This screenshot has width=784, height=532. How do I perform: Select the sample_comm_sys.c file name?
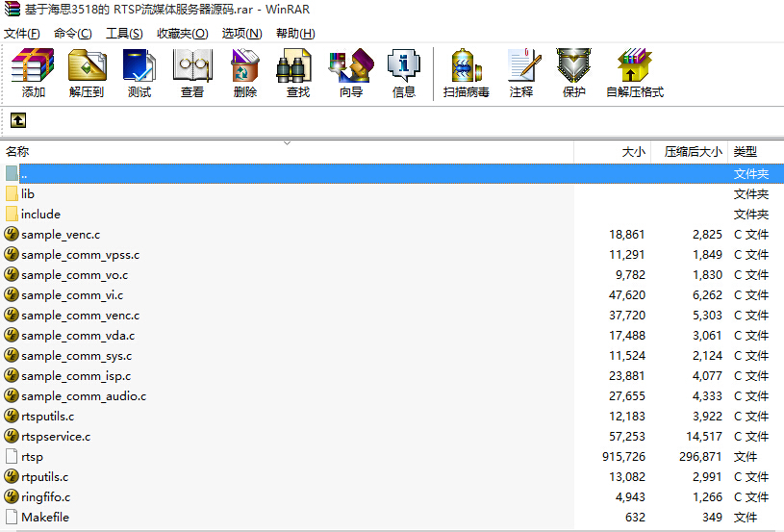[77, 356]
